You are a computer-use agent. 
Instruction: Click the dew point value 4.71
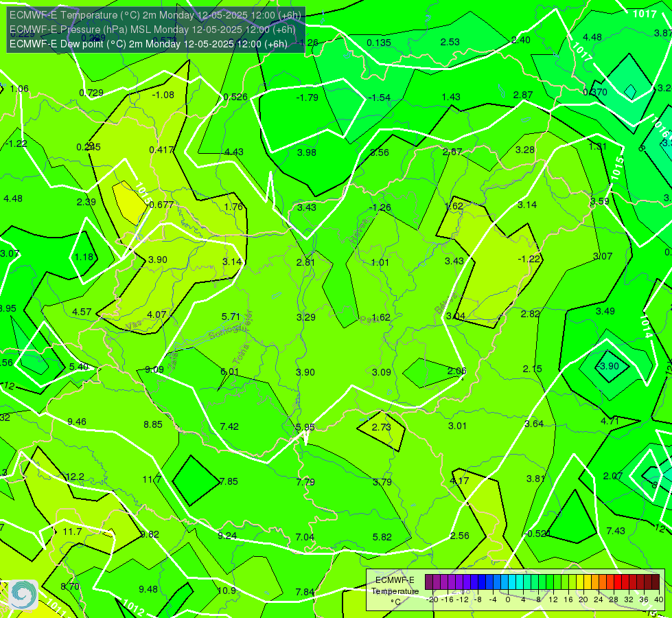[610, 421]
